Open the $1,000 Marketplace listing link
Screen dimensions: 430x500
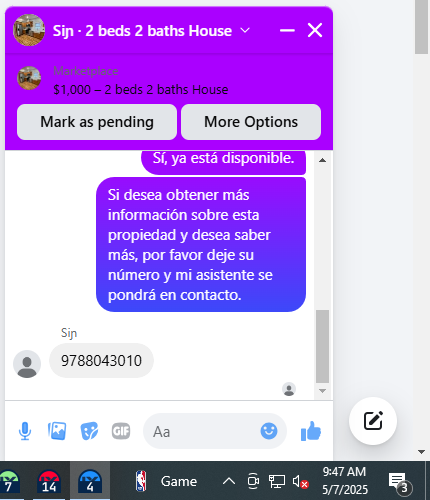[x=141, y=89]
